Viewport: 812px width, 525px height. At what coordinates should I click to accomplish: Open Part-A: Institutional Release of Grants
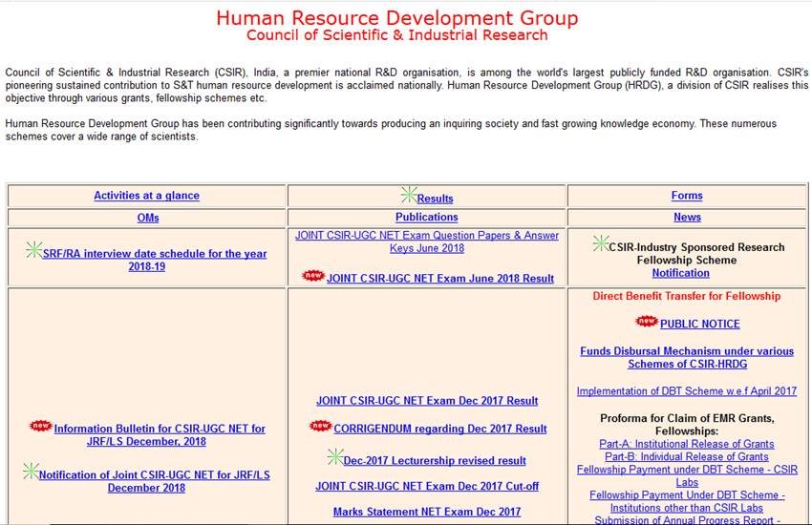pyautogui.click(x=687, y=444)
